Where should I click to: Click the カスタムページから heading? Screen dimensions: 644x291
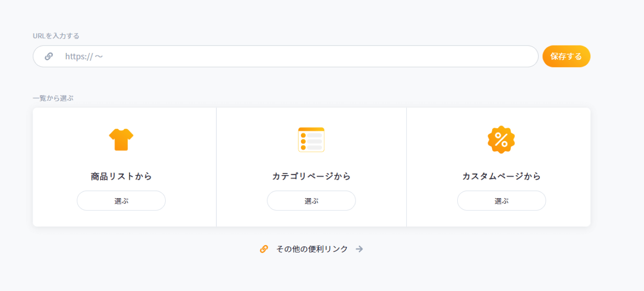[x=501, y=176]
